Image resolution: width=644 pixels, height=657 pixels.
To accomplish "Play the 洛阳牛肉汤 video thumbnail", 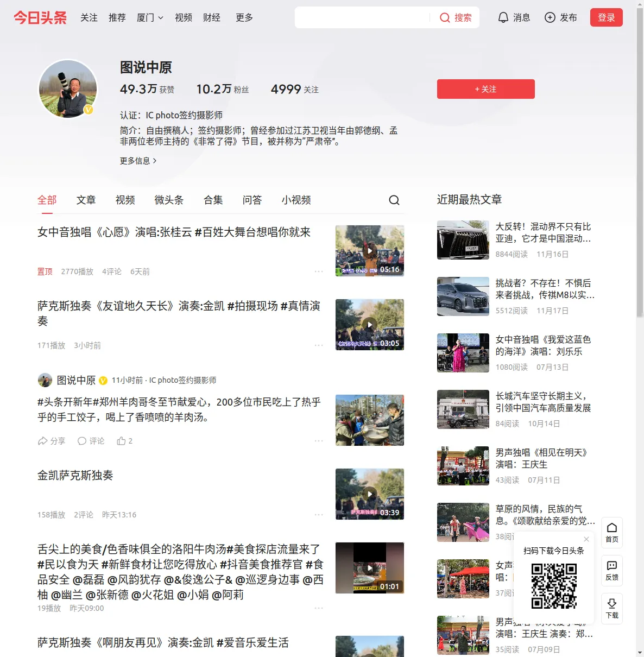I will point(370,568).
